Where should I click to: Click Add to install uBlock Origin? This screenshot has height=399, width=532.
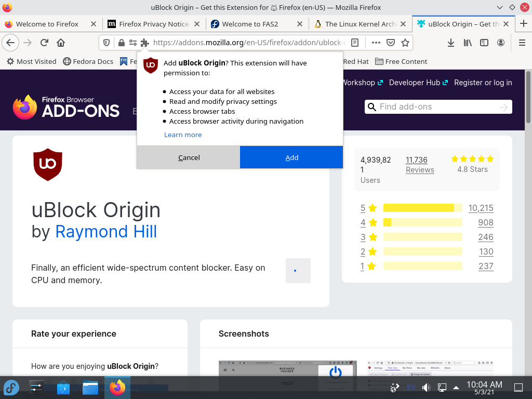[x=291, y=157]
